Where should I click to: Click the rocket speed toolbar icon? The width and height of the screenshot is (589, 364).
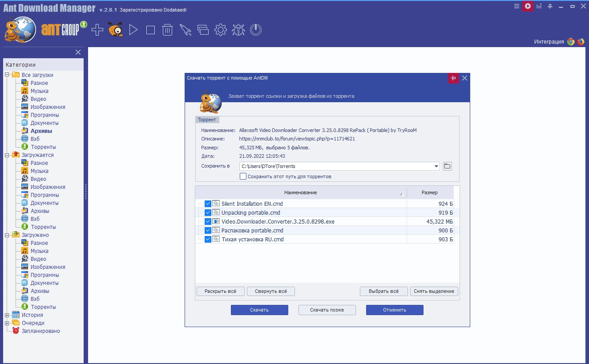tap(185, 30)
